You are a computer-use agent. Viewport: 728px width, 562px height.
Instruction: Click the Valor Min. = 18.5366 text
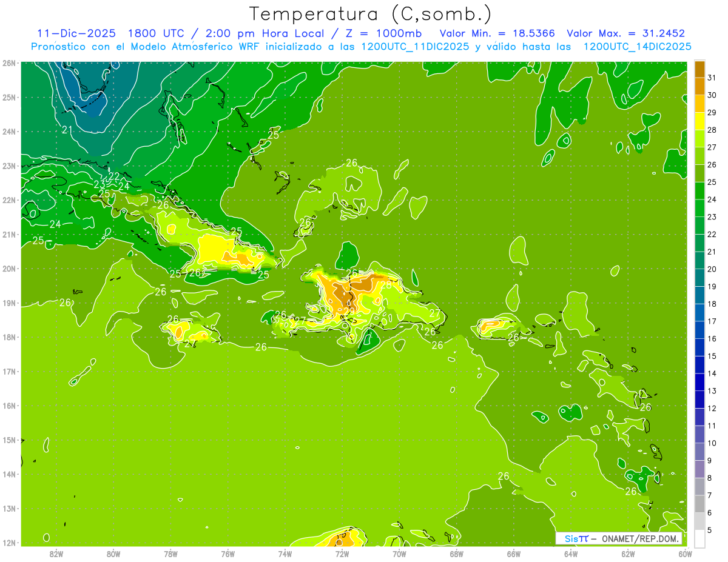coord(497,33)
